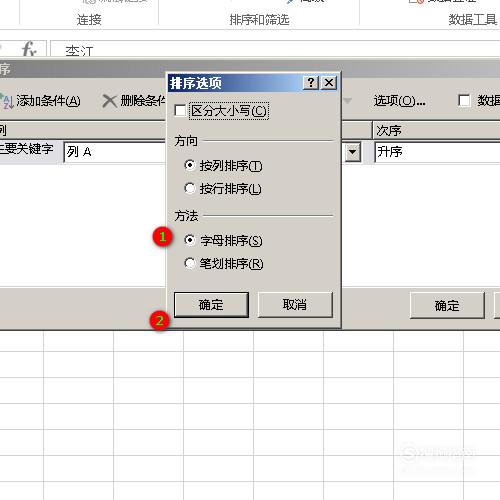The width and height of the screenshot is (500, 500).
Task: Click Delete Condition (删除条件) in Sort window
Action: (x=134, y=101)
